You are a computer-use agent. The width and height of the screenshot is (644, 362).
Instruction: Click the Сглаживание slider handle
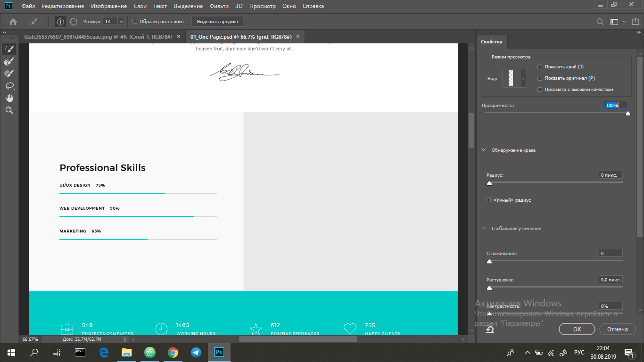[x=489, y=261]
